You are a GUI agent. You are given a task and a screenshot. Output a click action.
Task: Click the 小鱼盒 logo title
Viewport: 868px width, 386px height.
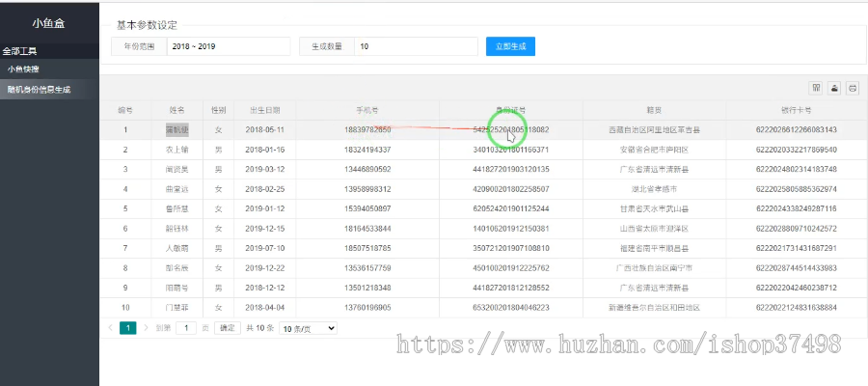pos(49,23)
